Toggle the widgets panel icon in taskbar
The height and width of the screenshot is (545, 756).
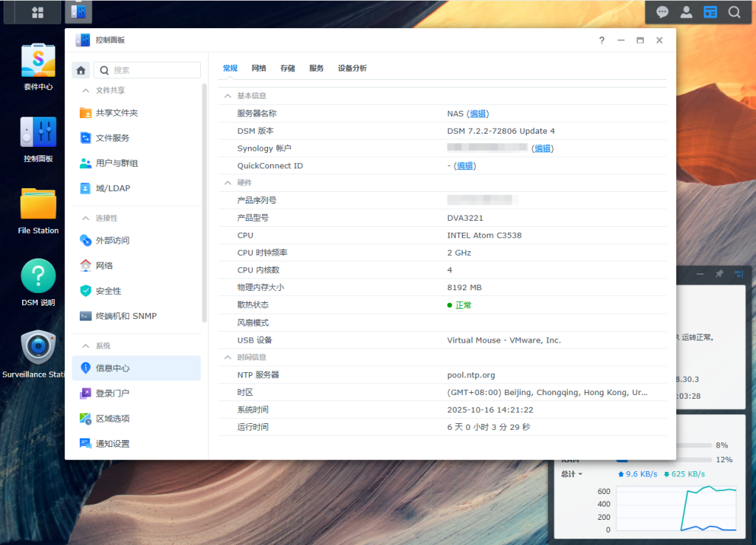pos(710,12)
